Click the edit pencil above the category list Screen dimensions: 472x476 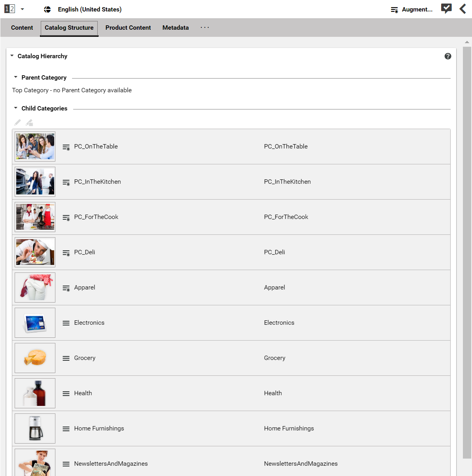pyautogui.click(x=17, y=122)
